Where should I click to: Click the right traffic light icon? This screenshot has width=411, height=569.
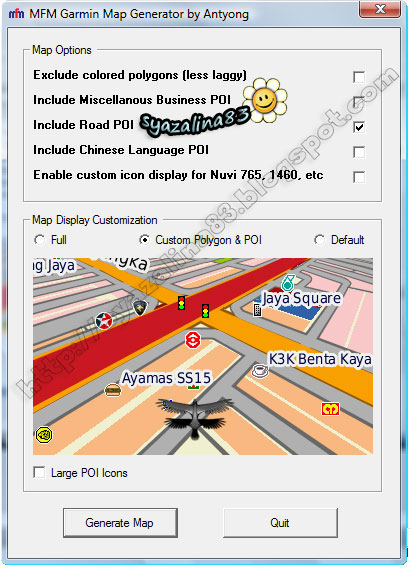(x=205, y=311)
